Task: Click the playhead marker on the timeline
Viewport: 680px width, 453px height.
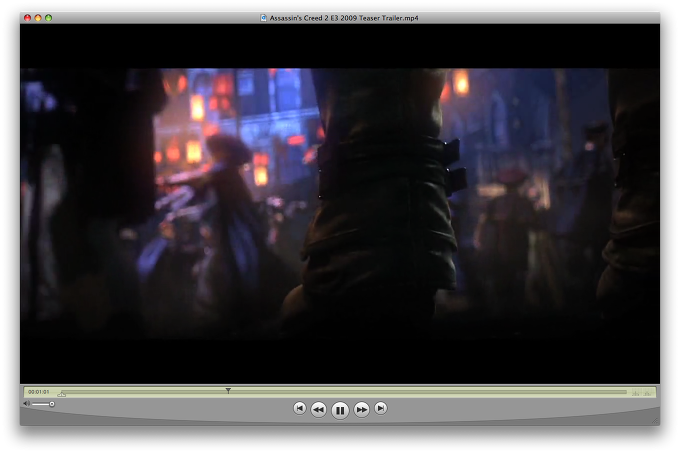Action: click(x=228, y=391)
